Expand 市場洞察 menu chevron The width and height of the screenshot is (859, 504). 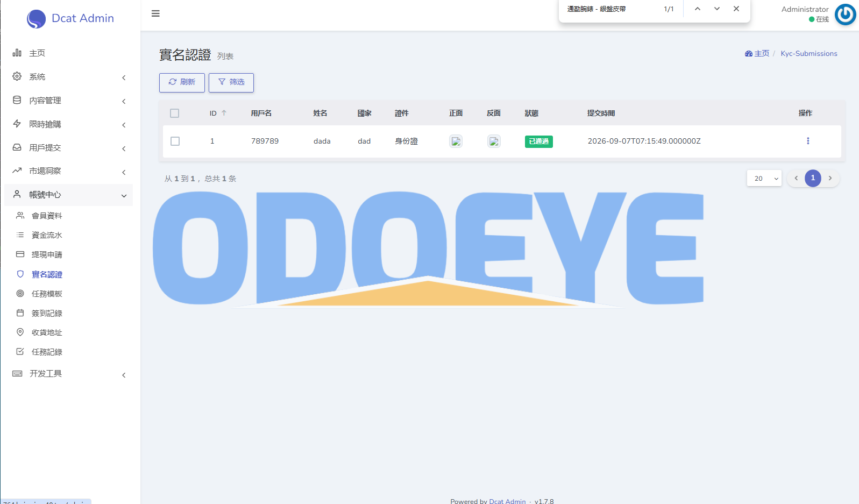(124, 172)
